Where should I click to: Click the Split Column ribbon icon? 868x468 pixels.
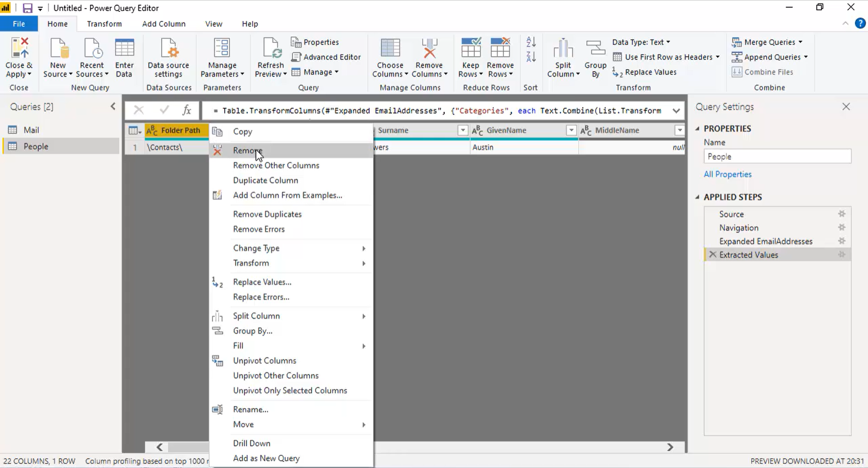click(563, 48)
